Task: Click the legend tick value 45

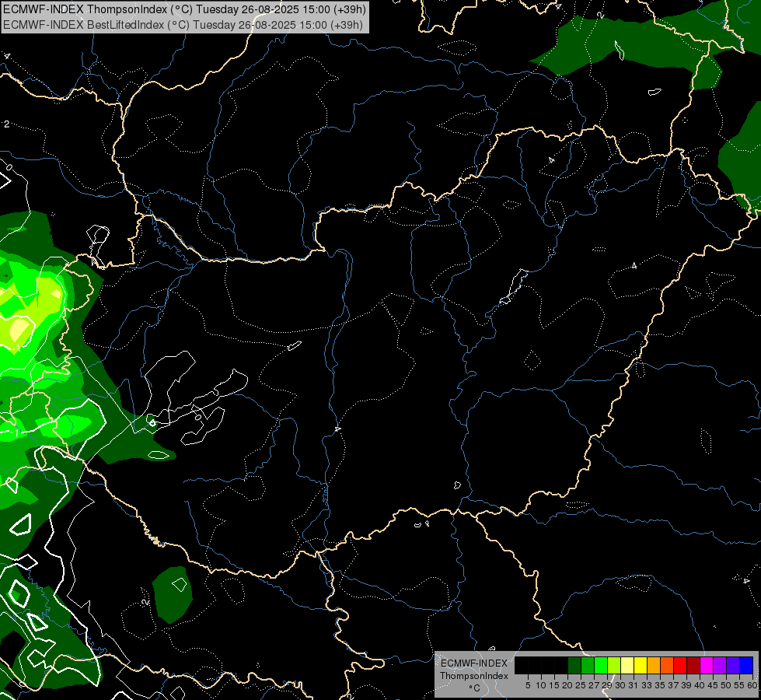Action: (x=713, y=685)
